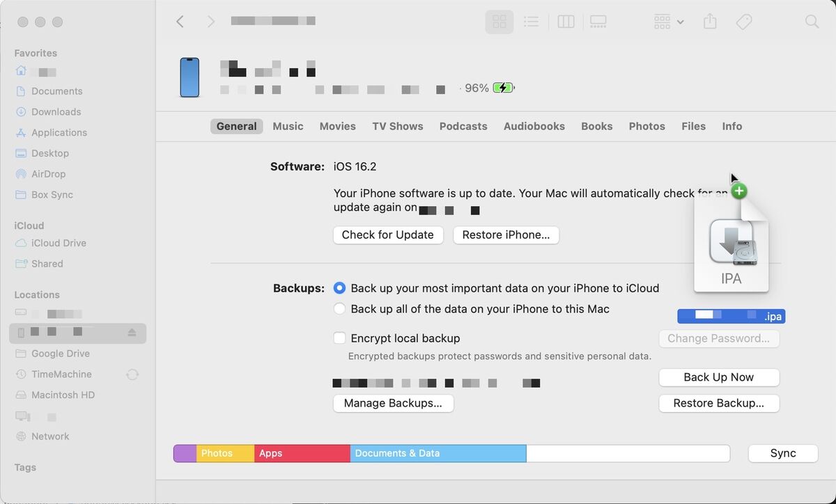
Task: Open Documents folder in sidebar
Action: pyautogui.click(x=56, y=91)
